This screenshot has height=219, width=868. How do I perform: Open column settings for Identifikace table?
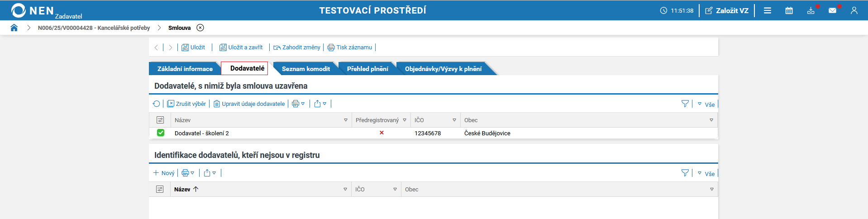(160, 189)
